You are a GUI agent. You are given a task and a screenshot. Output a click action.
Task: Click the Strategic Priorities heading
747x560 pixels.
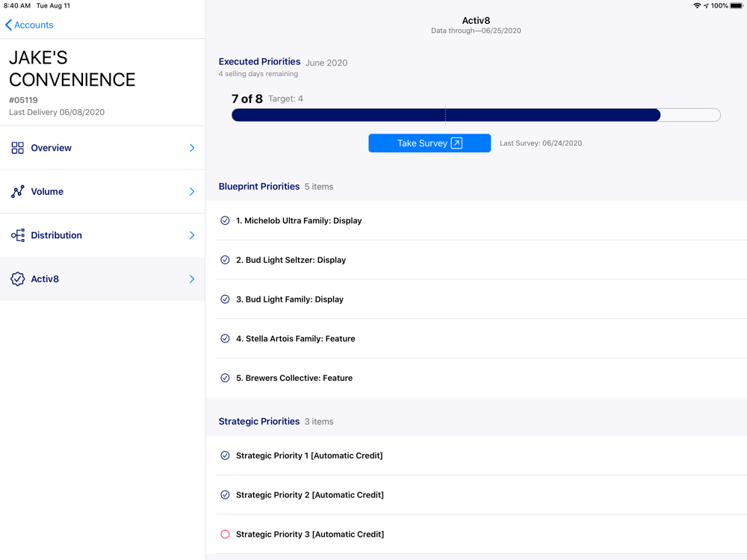259,421
